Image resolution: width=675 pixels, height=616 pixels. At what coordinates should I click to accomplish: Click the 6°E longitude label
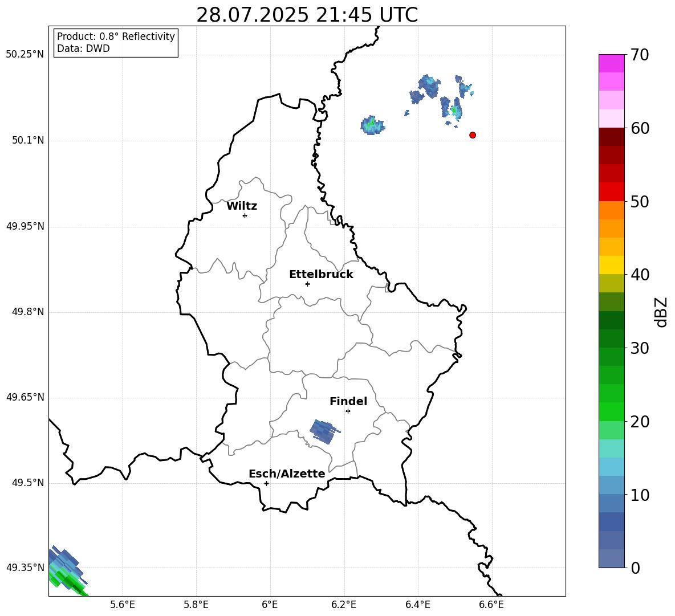270,605
